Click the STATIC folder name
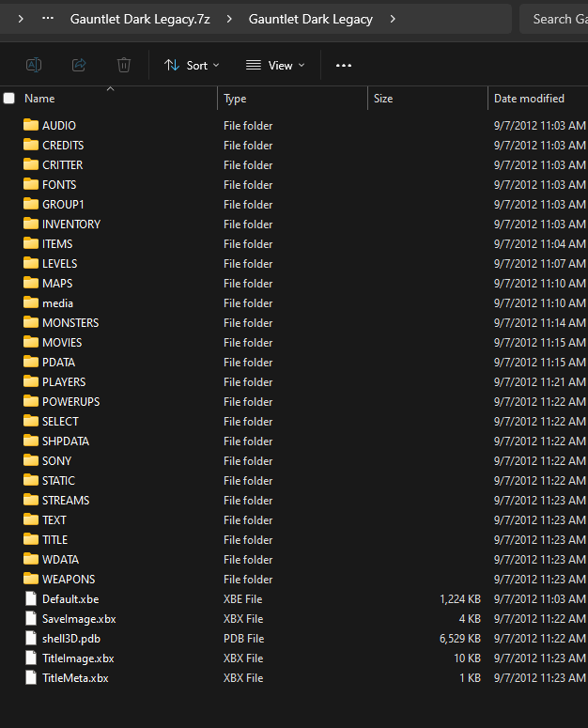This screenshot has width=588, height=728. 58,481
